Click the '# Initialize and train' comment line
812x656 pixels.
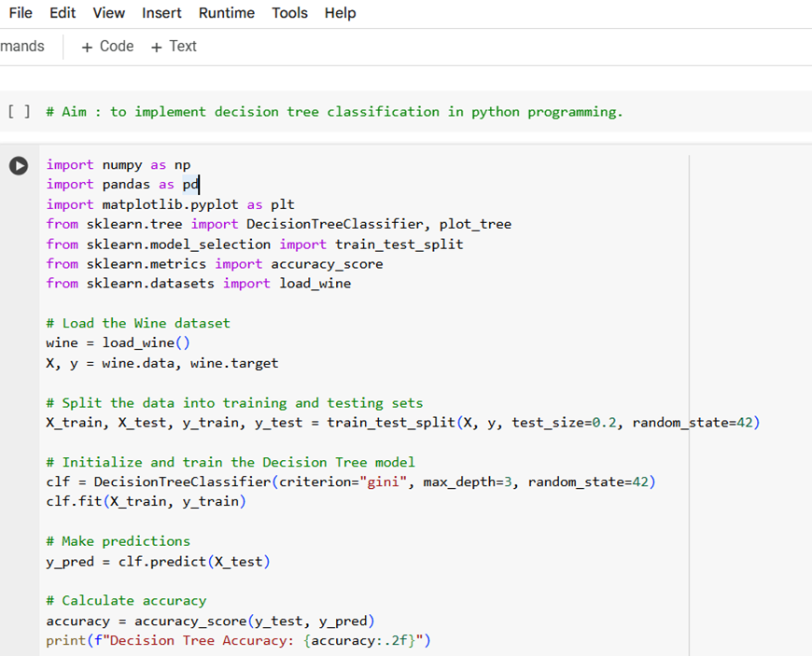pos(231,462)
